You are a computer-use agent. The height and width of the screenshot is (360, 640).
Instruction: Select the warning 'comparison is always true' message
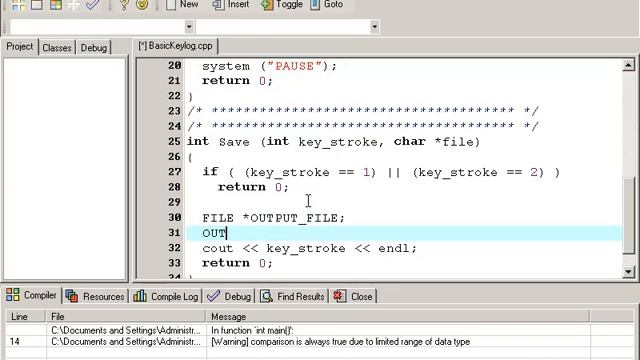[340, 342]
